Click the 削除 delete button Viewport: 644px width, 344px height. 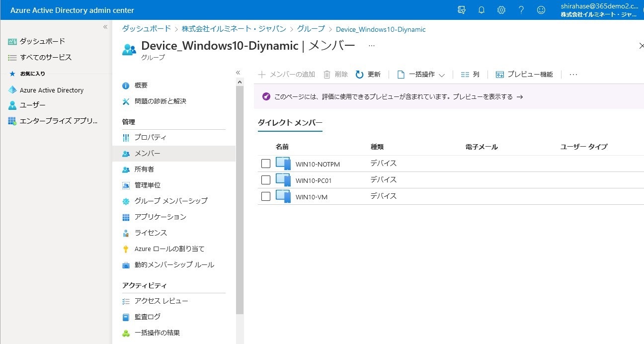(336, 75)
